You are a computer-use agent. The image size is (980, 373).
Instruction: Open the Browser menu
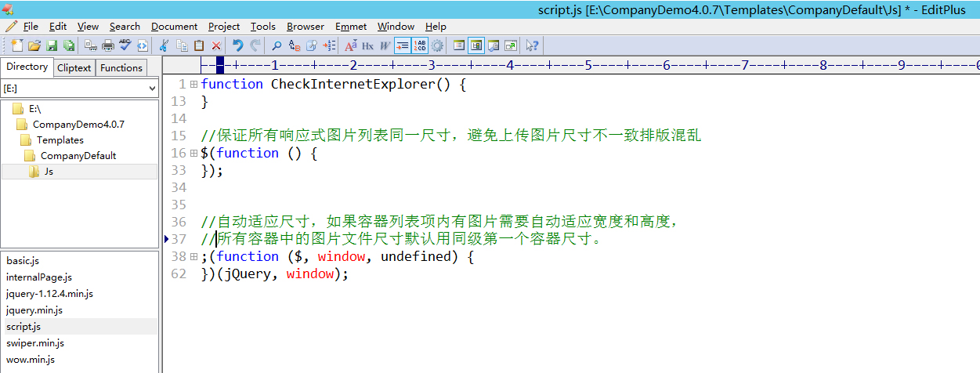point(306,27)
